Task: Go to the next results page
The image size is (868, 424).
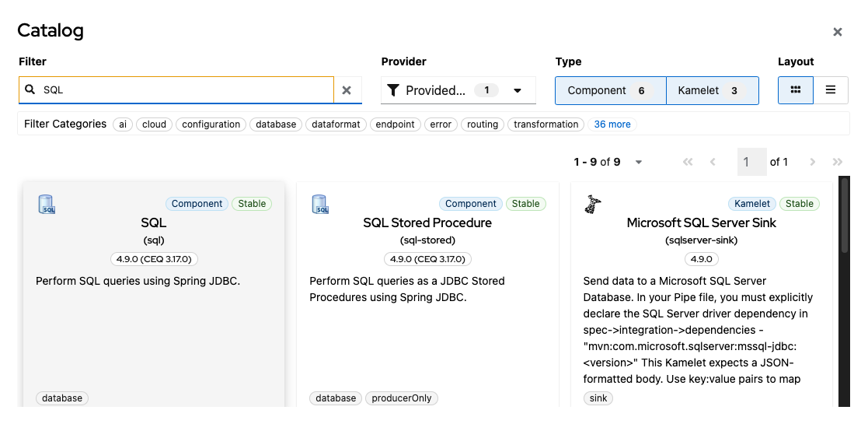Action: click(x=813, y=163)
